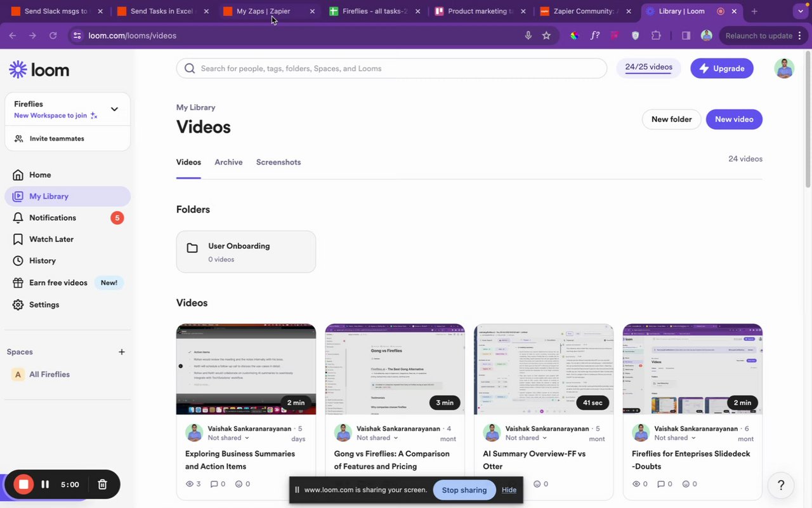Open the Exploring Business Summaries video thumbnail
The image size is (812, 508).
(x=246, y=369)
